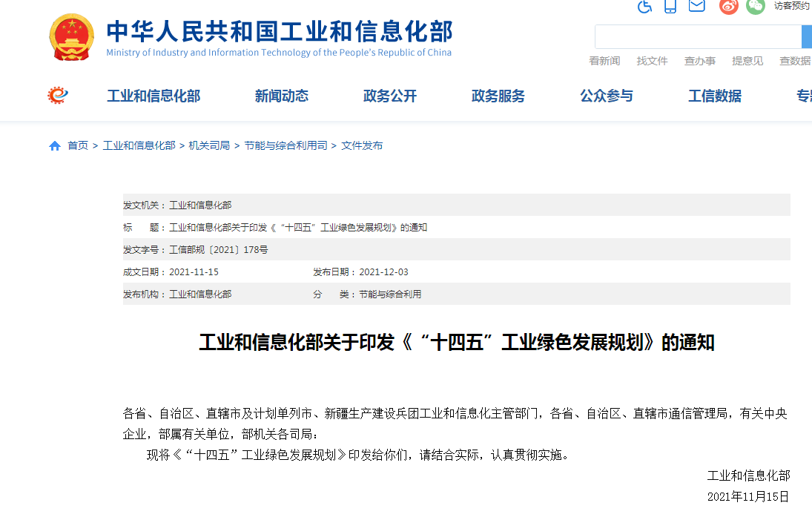Open the 工信数据 navigation tab

(715, 96)
